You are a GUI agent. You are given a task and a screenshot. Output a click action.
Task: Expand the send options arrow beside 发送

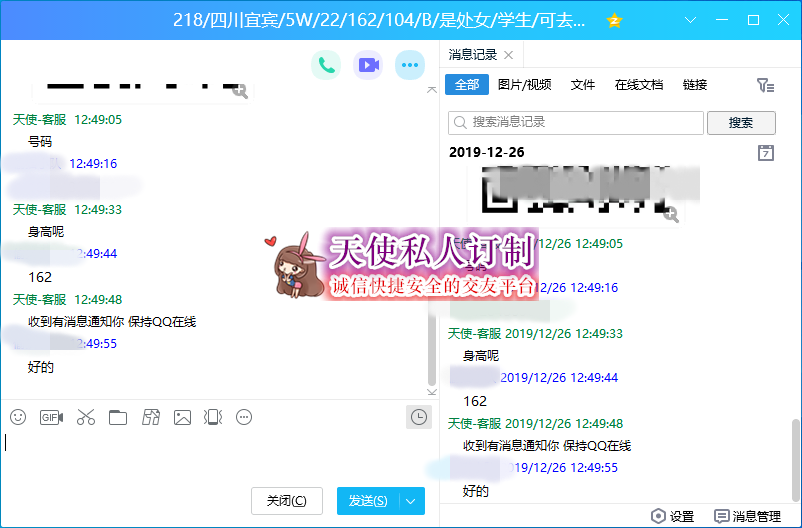click(x=412, y=501)
